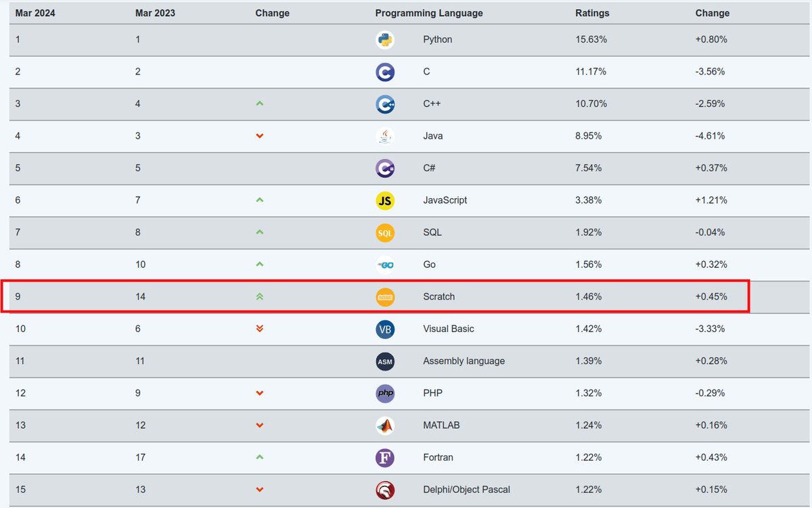The width and height of the screenshot is (812, 508).
Task: Click the +0.80% change for Python
Action: pos(711,40)
